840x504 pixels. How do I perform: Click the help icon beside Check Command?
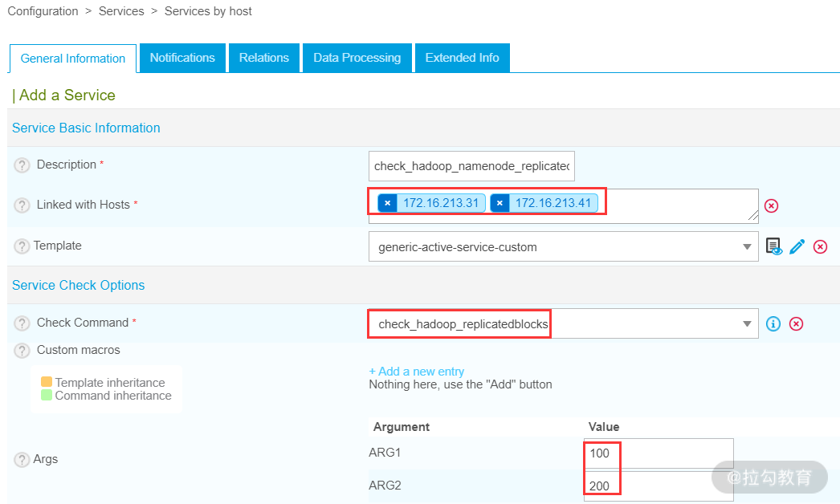point(22,323)
